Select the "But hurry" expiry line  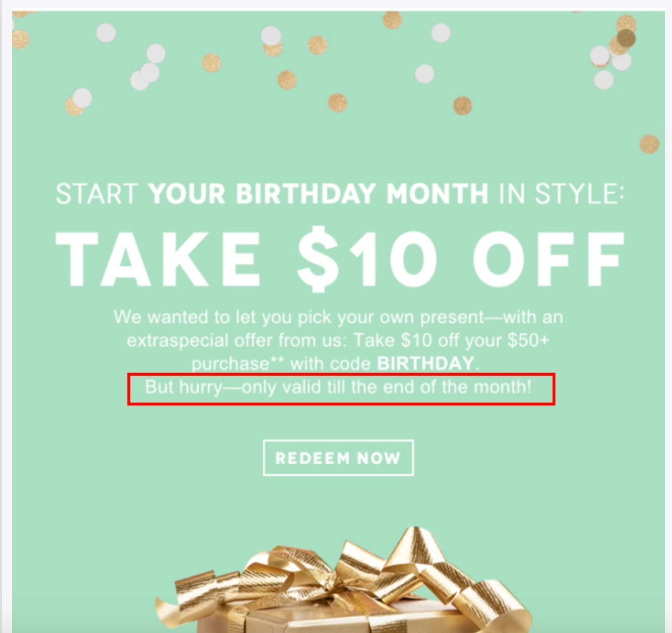[339, 387]
